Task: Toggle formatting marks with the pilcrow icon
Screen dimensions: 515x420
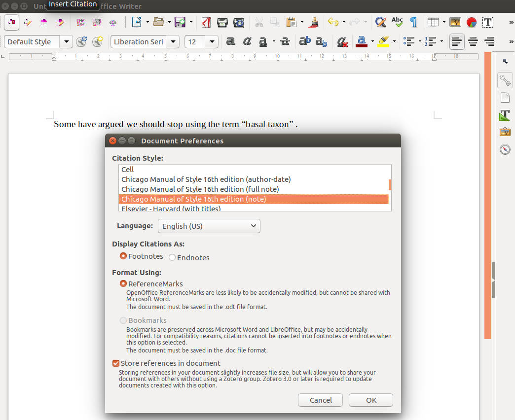Action: tap(413, 22)
